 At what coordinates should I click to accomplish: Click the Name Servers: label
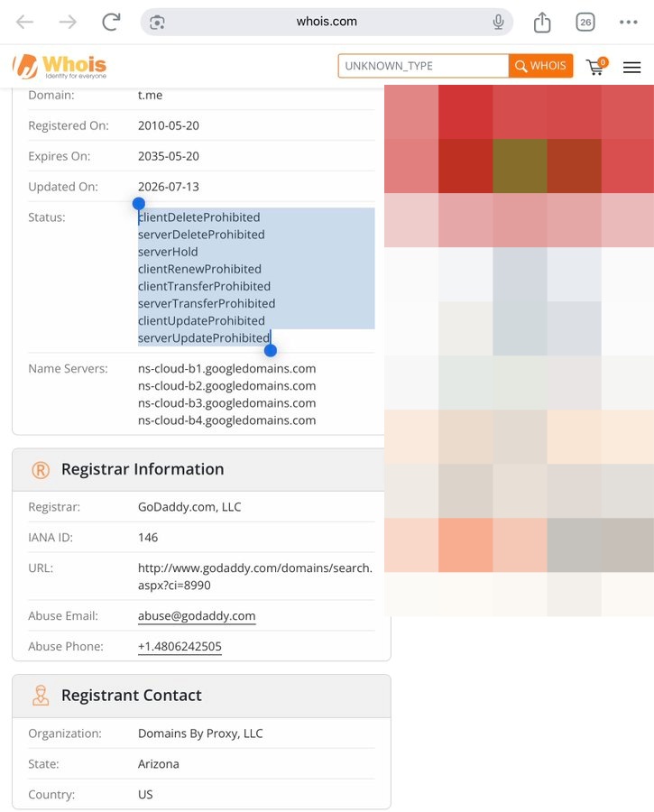pos(68,369)
